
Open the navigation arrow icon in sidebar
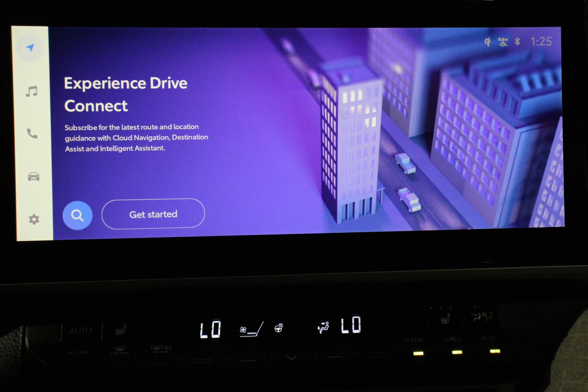coord(30,48)
